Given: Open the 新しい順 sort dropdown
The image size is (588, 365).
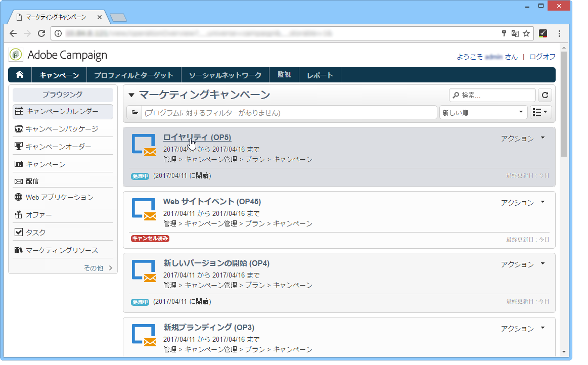Looking at the screenshot, I should tap(483, 112).
